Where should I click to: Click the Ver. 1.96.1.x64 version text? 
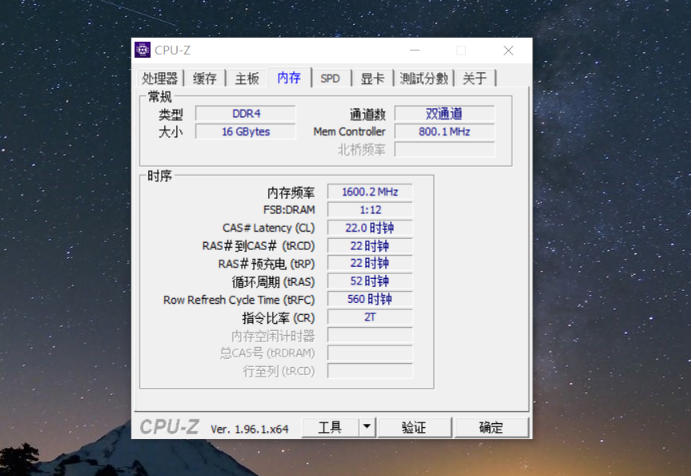[249, 429]
